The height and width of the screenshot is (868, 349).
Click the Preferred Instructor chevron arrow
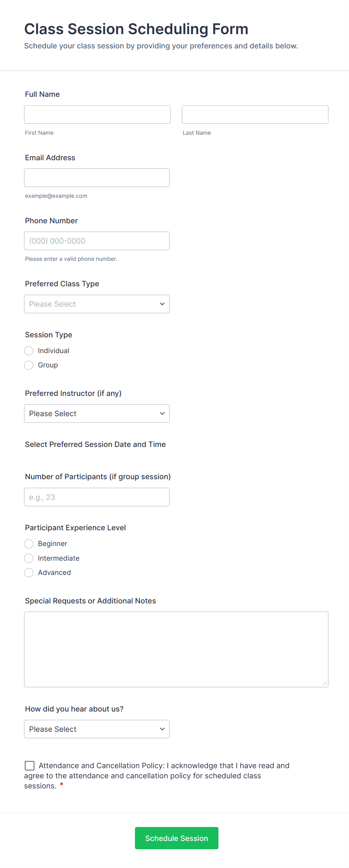pyautogui.click(x=162, y=414)
